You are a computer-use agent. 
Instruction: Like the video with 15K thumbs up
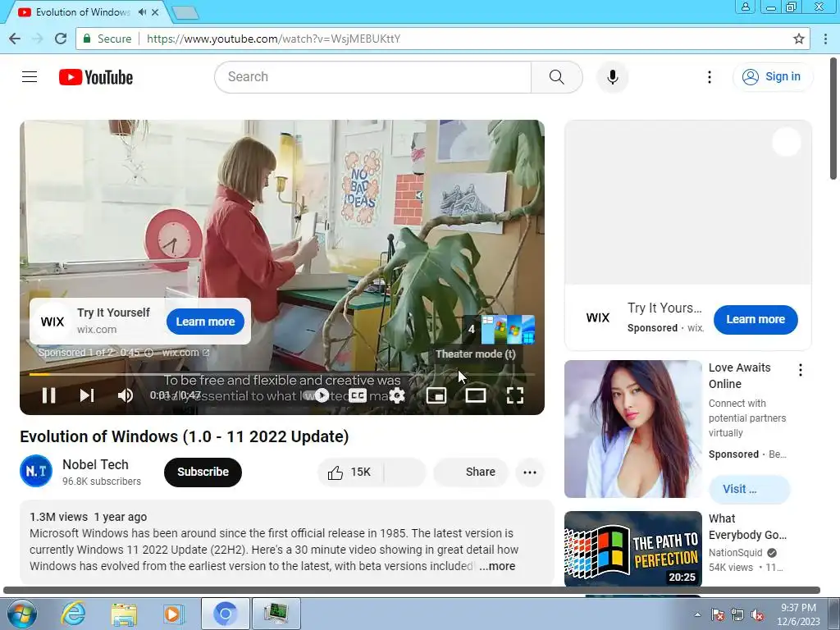click(x=350, y=472)
